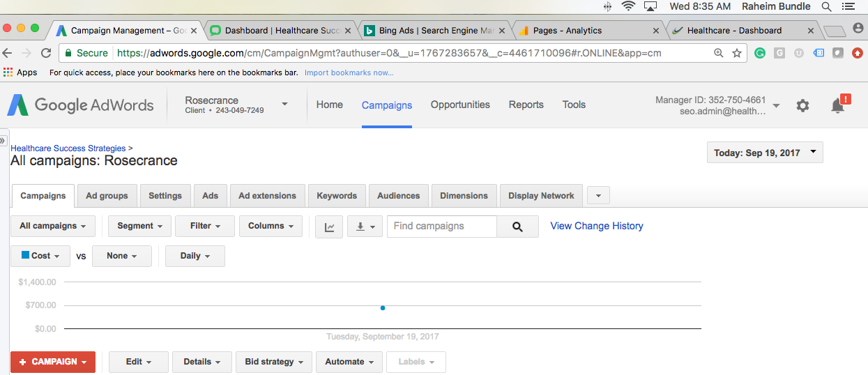Click the download report icon button
The height and width of the screenshot is (375, 868).
(365, 227)
